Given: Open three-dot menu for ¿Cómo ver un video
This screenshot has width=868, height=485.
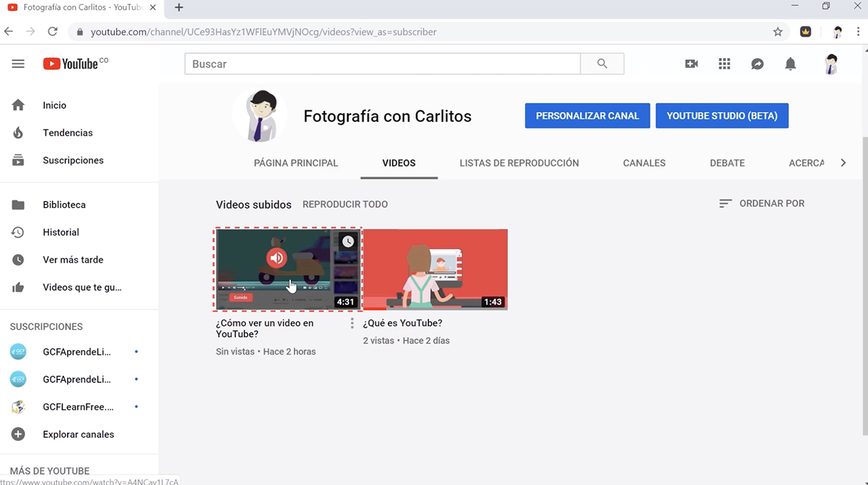Looking at the screenshot, I should (352, 323).
